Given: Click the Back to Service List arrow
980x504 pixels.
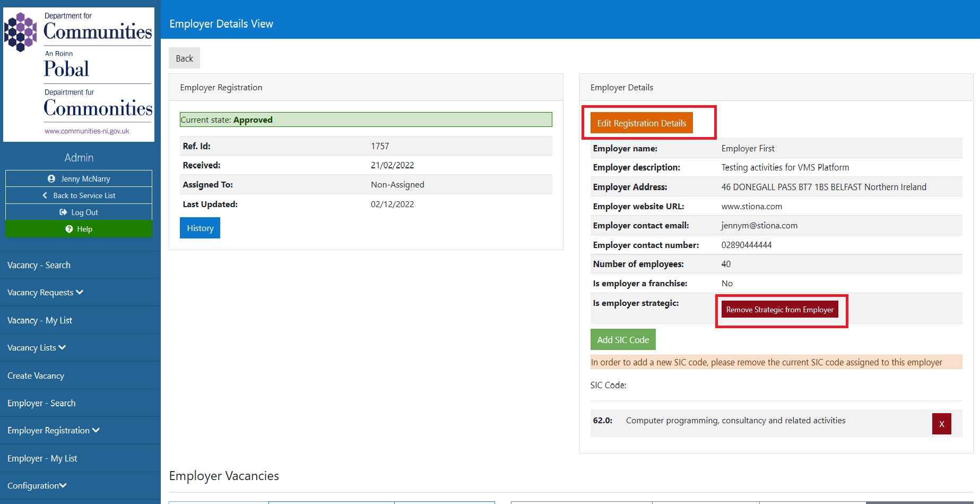Looking at the screenshot, I should pyautogui.click(x=45, y=195).
